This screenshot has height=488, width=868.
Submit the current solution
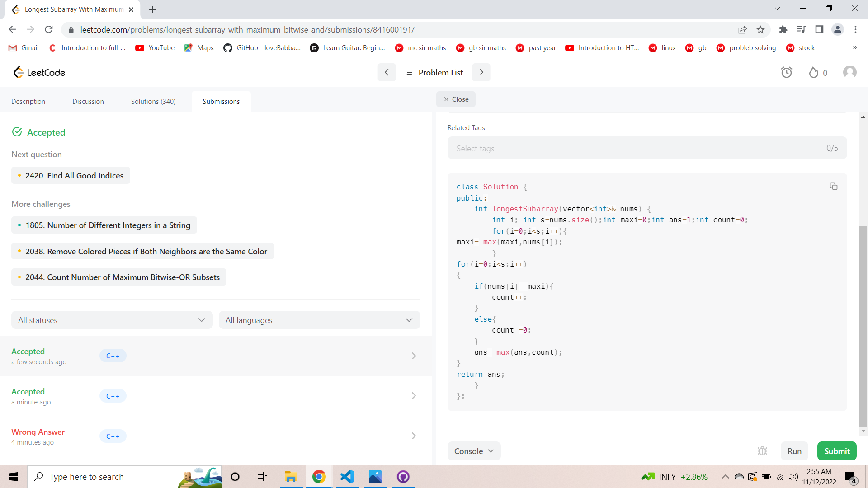point(836,451)
